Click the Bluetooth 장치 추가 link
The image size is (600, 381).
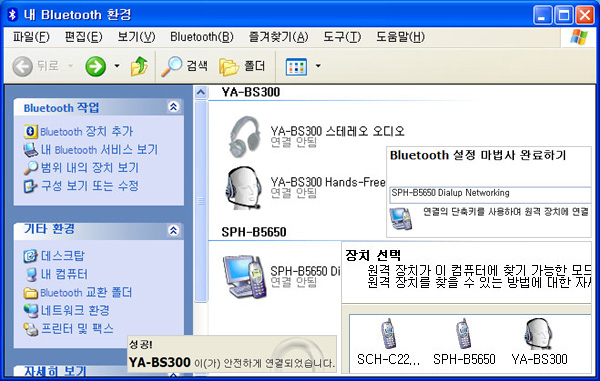click(86, 131)
